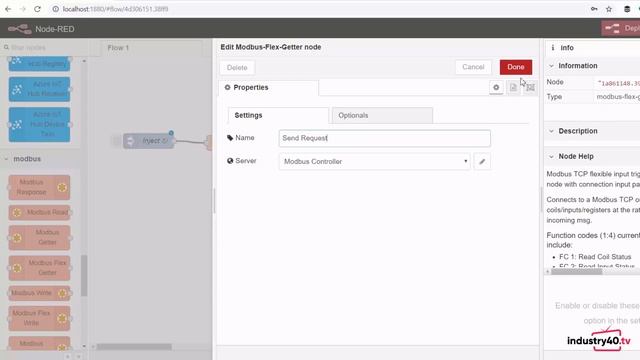This screenshot has width=640, height=360.
Task: Open the info sidebar tab
Action: coord(567,48)
